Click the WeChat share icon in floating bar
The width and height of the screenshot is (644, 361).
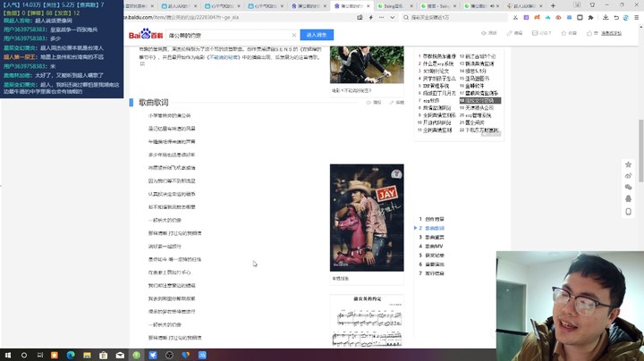pyautogui.click(x=628, y=187)
